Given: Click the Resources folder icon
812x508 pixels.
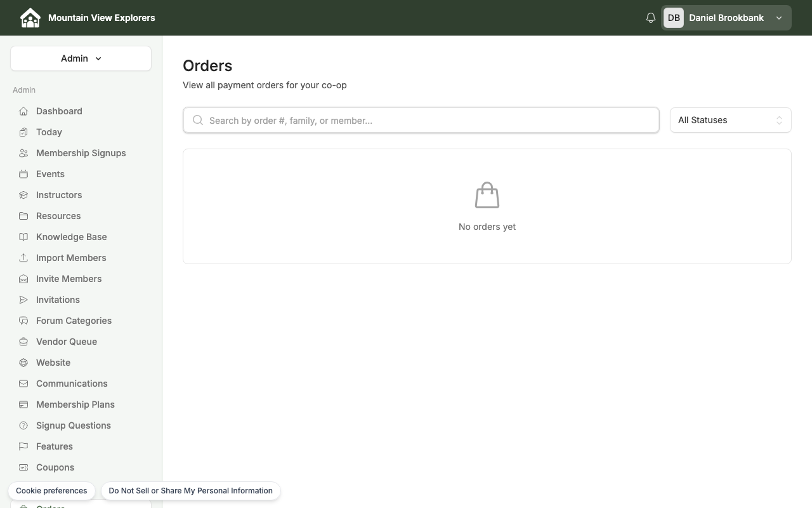Looking at the screenshot, I should click(23, 216).
